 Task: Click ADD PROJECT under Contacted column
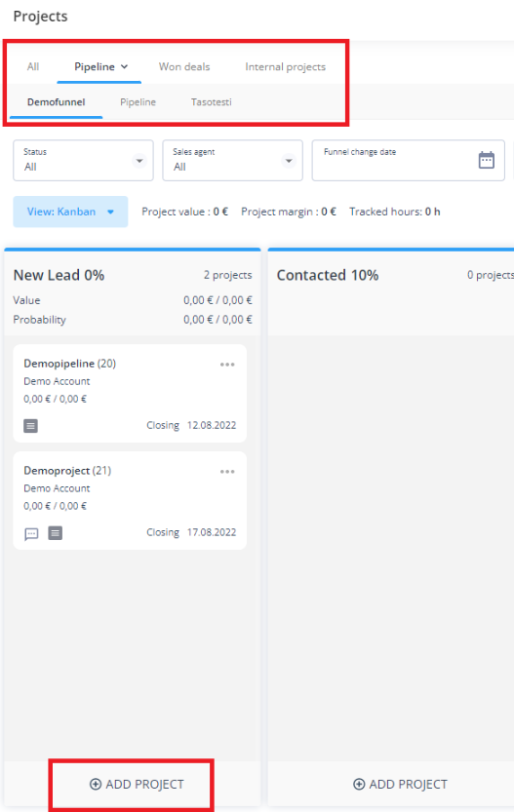pyautogui.click(x=400, y=784)
